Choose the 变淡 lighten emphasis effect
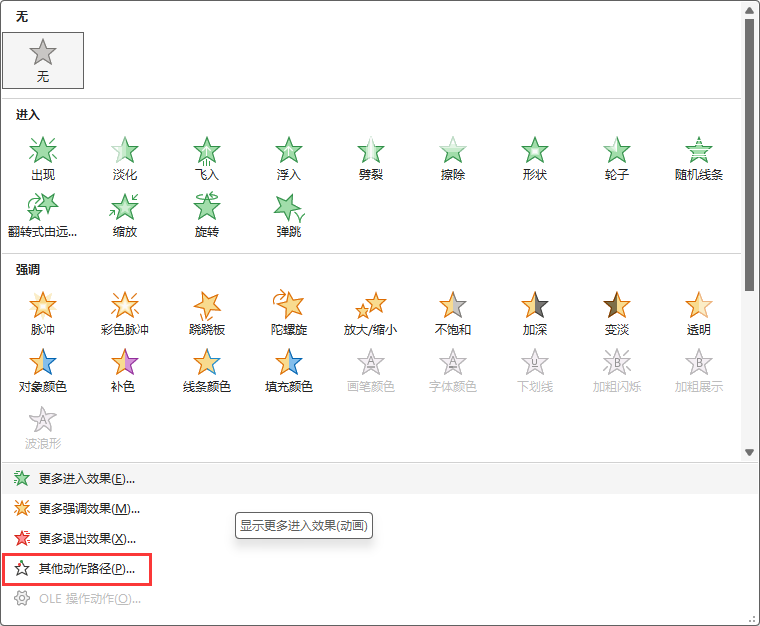The width and height of the screenshot is (760, 626). pos(617,313)
